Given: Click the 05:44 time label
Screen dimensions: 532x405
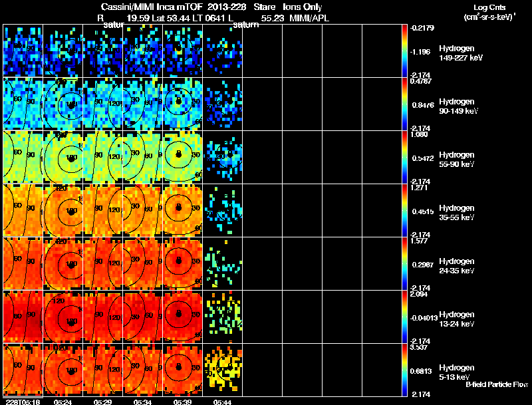Looking at the screenshot, I should (222, 402).
